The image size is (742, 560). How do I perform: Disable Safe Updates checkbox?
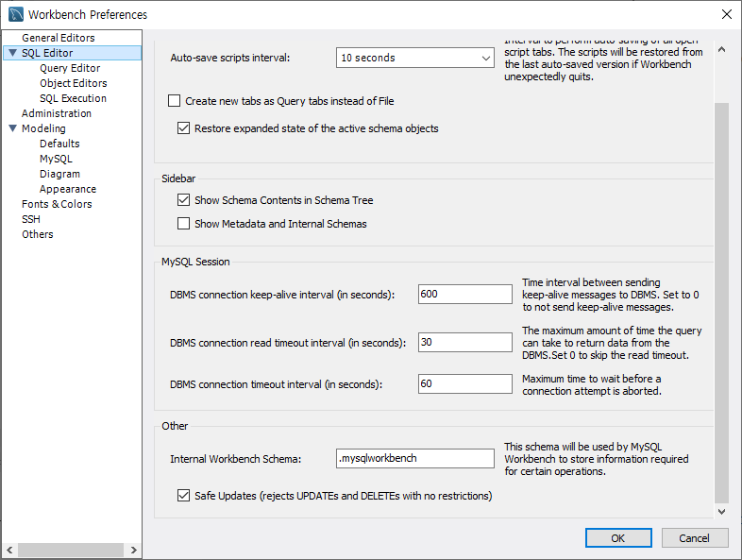point(183,496)
